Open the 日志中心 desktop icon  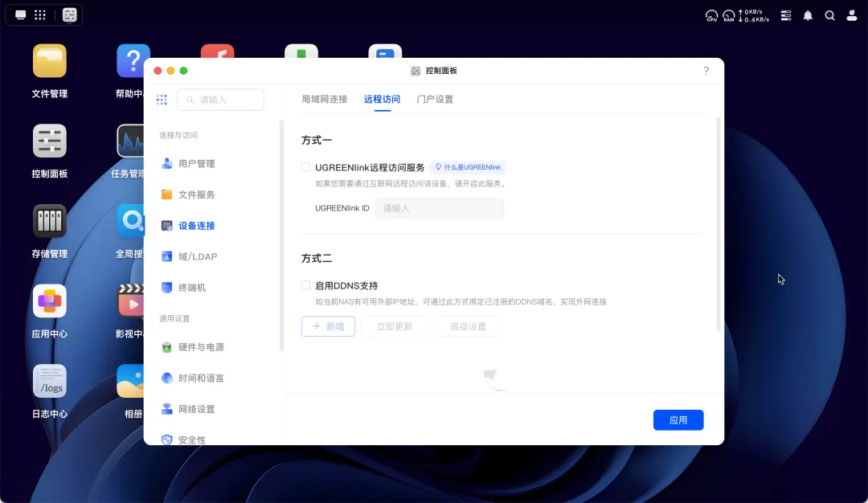50,381
